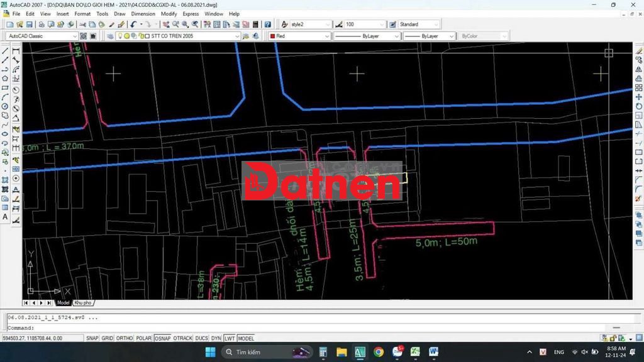Open Excel from the Windows taskbar

point(415,352)
